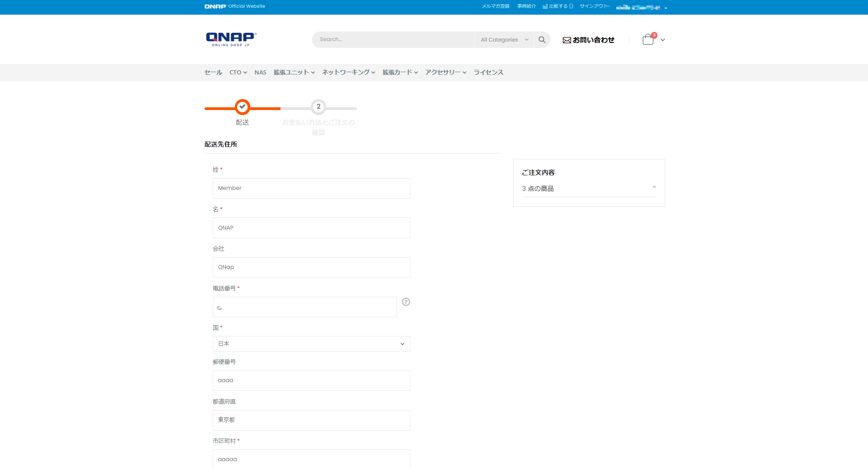
Task: Click the 配送先住所 heading text
Action: 221,144
